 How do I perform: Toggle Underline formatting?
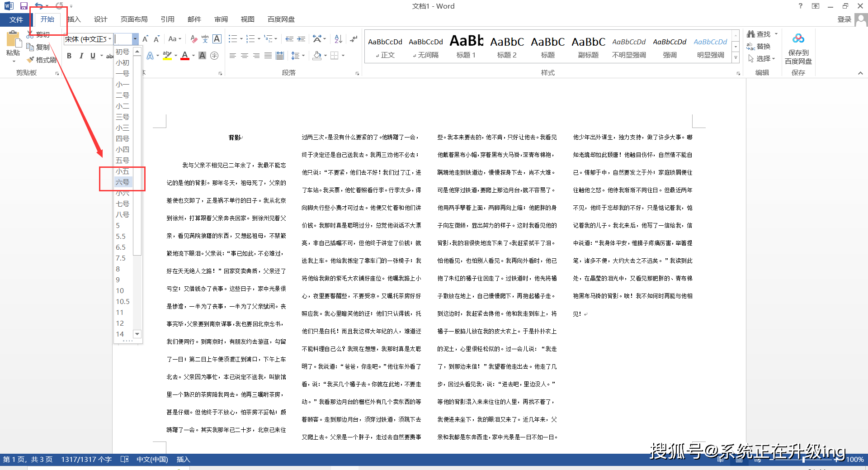point(93,56)
